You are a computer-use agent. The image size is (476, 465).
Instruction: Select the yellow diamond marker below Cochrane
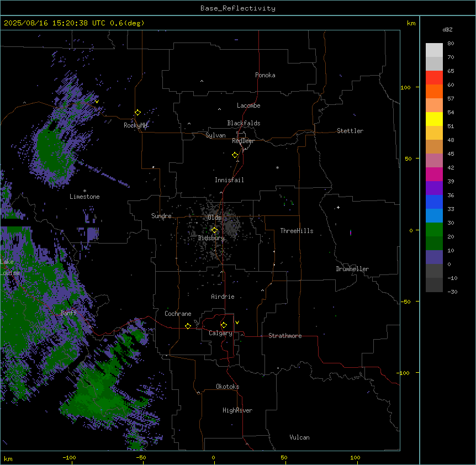[188, 326]
